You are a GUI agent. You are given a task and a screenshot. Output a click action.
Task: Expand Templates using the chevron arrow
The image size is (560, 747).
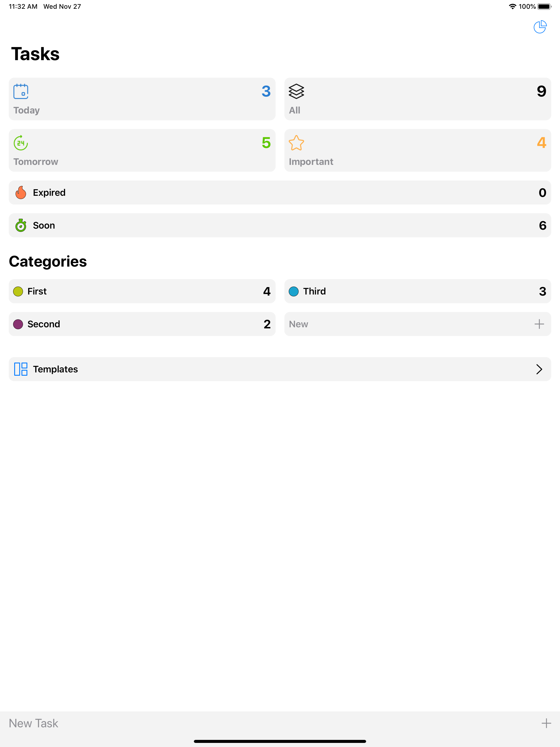tap(539, 369)
